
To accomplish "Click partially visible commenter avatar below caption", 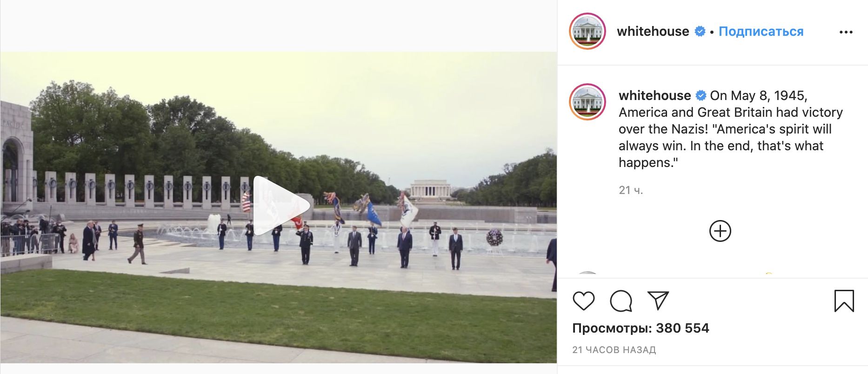I will point(588,274).
